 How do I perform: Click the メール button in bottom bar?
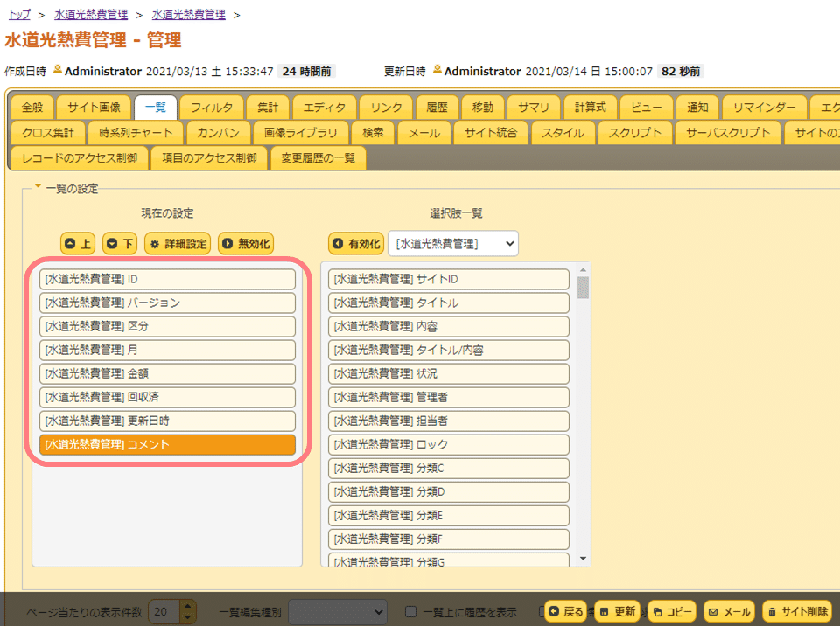tap(729, 611)
